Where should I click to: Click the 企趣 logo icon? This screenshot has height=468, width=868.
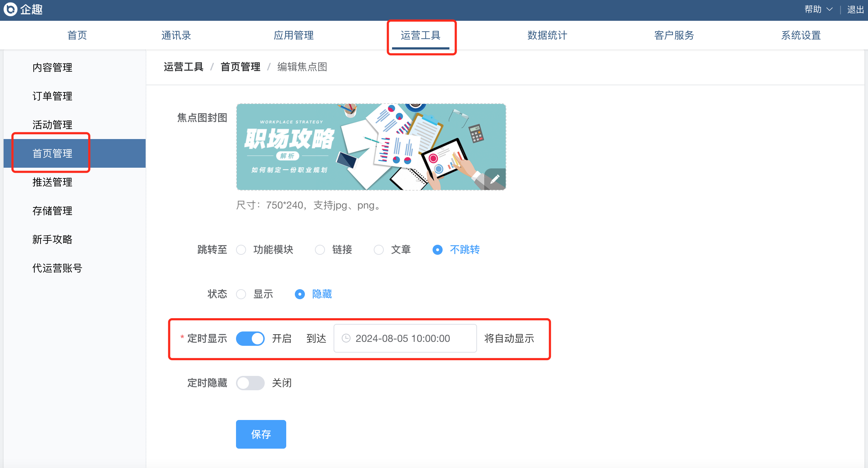tap(10, 9)
